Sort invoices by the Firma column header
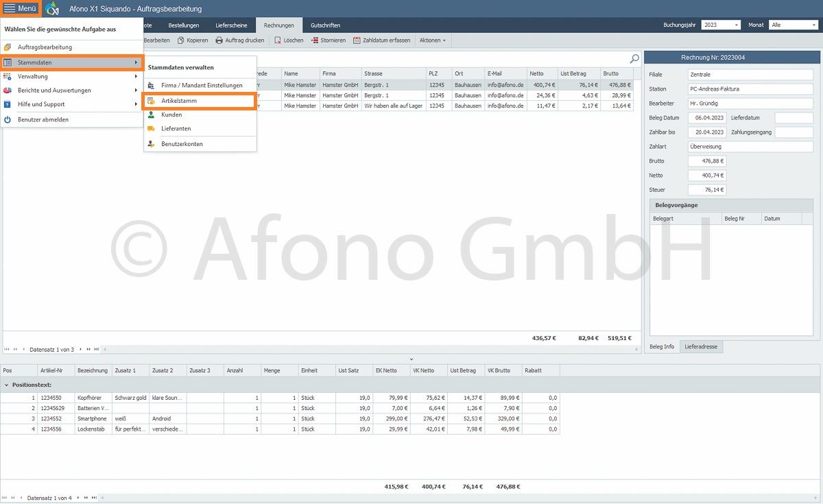Viewport: 823px width, 504px height. (x=341, y=73)
